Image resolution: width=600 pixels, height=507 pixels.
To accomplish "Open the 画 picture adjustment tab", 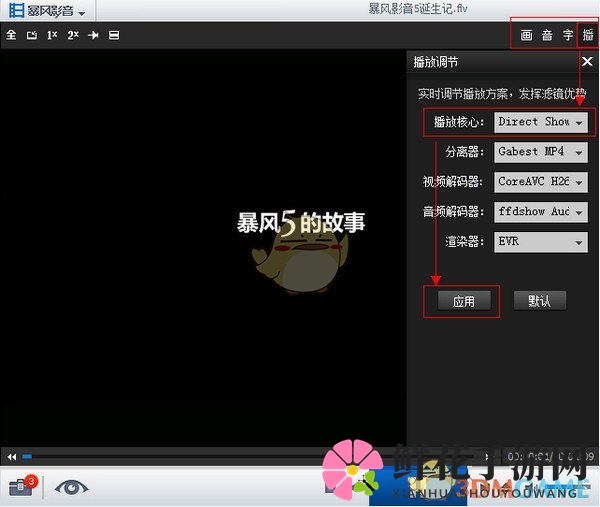I will pyautogui.click(x=527, y=35).
